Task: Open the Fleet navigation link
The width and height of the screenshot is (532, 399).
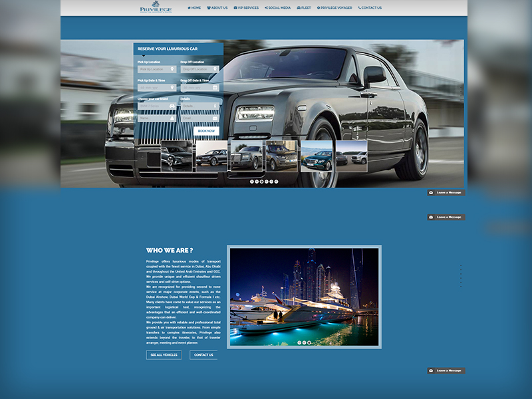Action: pyautogui.click(x=304, y=8)
